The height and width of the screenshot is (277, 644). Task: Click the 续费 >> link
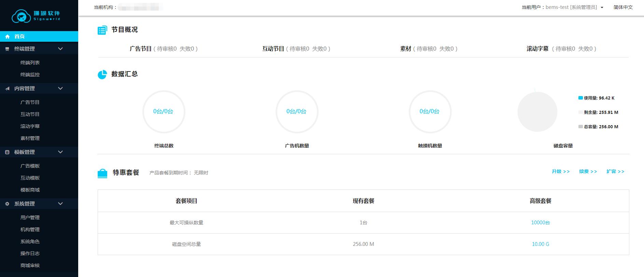coord(588,172)
